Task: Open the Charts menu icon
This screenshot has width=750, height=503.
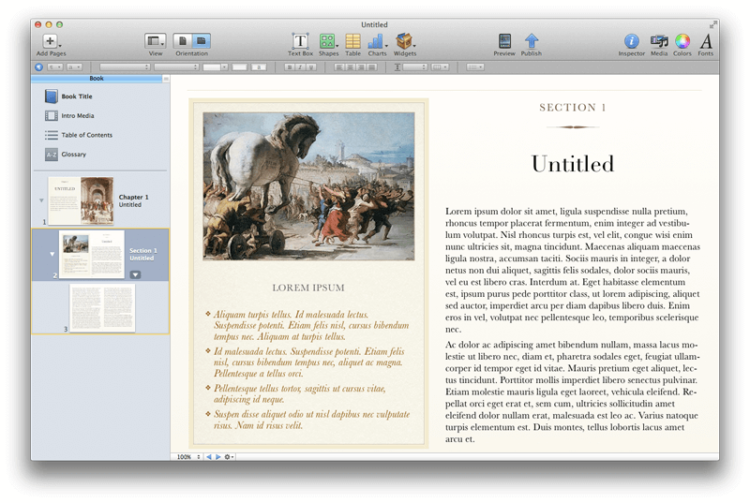Action: click(x=377, y=41)
